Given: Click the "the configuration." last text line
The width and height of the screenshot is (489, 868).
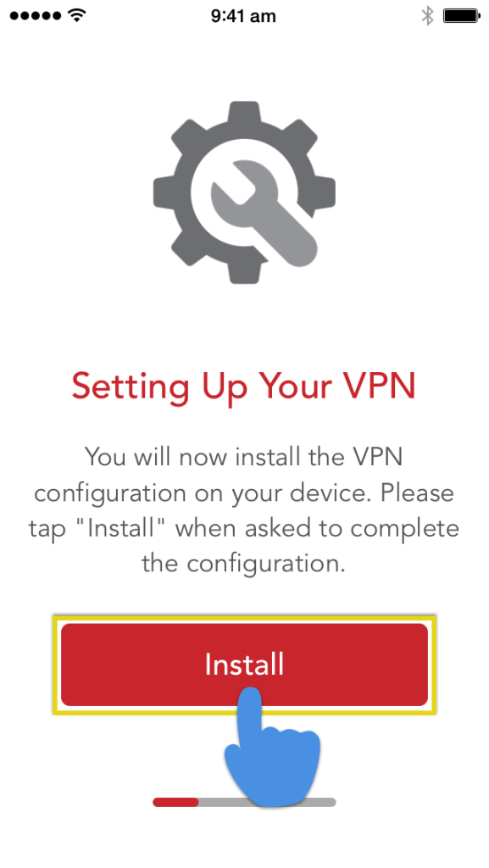Looking at the screenshot, I should click(x=243, y=564).
